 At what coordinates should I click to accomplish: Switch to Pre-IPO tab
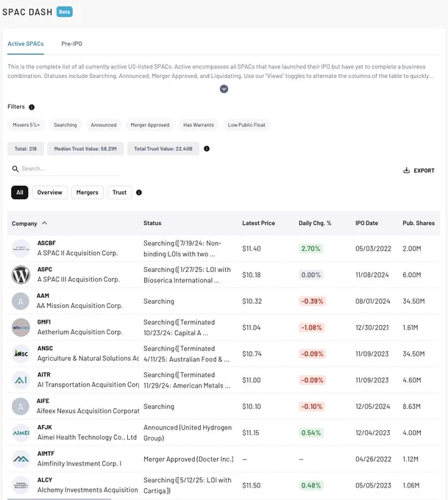coord(72,43)
